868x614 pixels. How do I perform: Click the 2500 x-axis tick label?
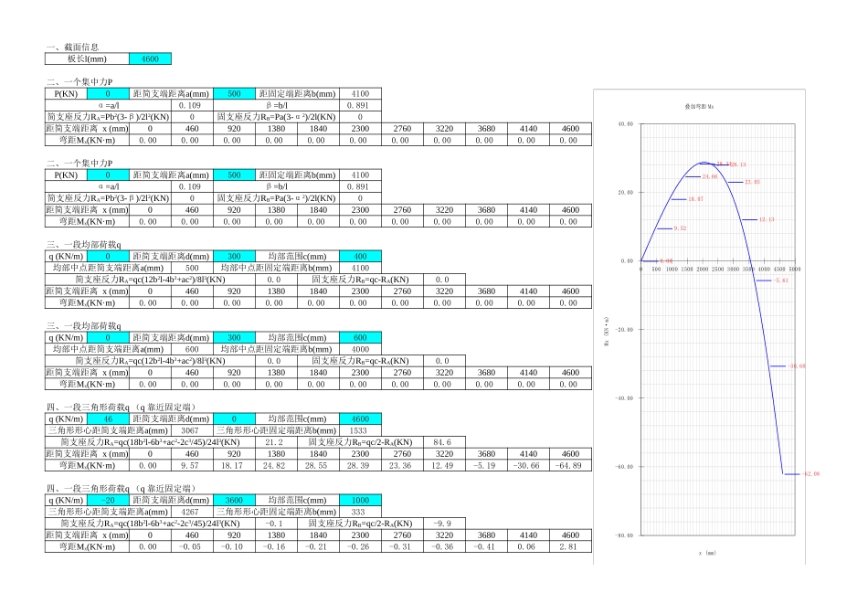tap(717, 269)
